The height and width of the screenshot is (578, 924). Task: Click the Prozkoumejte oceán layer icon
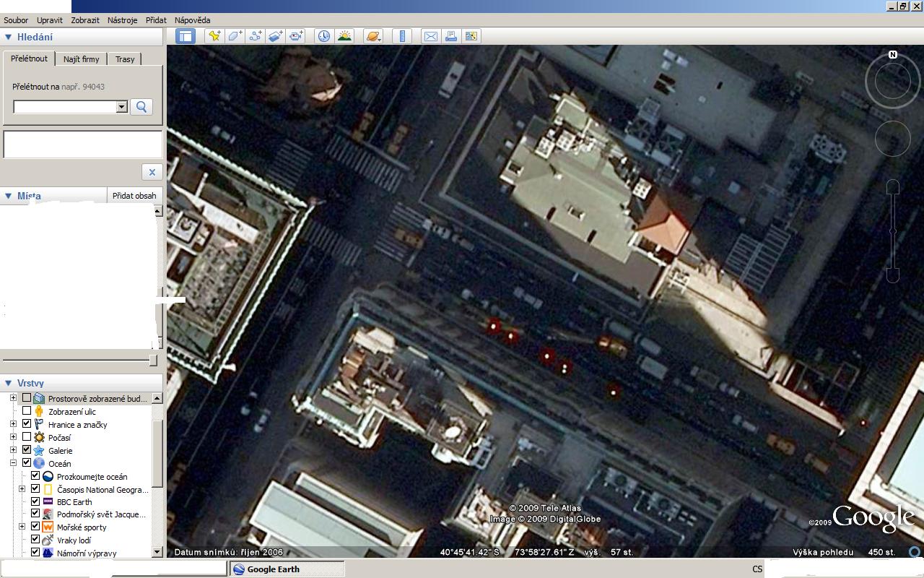click(x=48, y=477)
